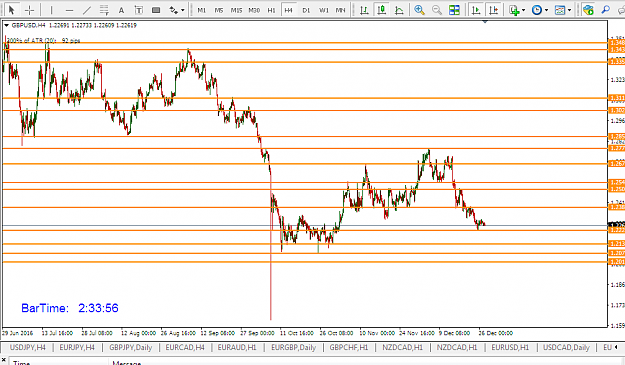The image size is (625, 365).
Task: Switch to M1 timeframe
Action: [202, 10]
